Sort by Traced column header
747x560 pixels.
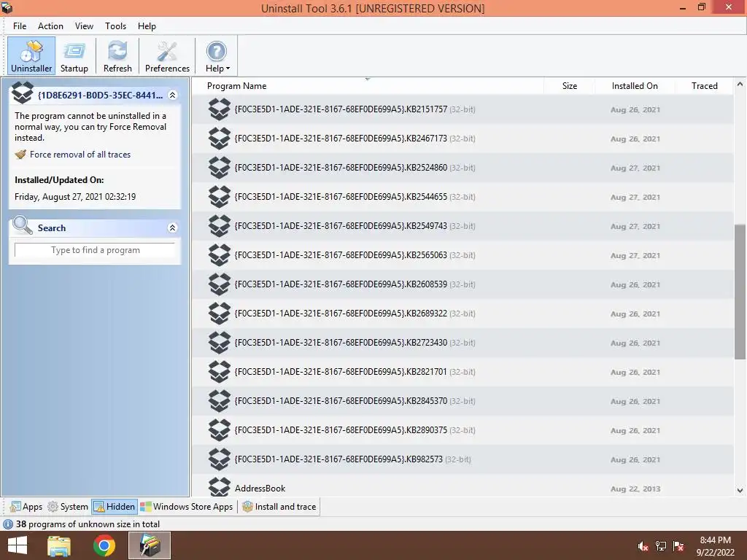[704, 86]
